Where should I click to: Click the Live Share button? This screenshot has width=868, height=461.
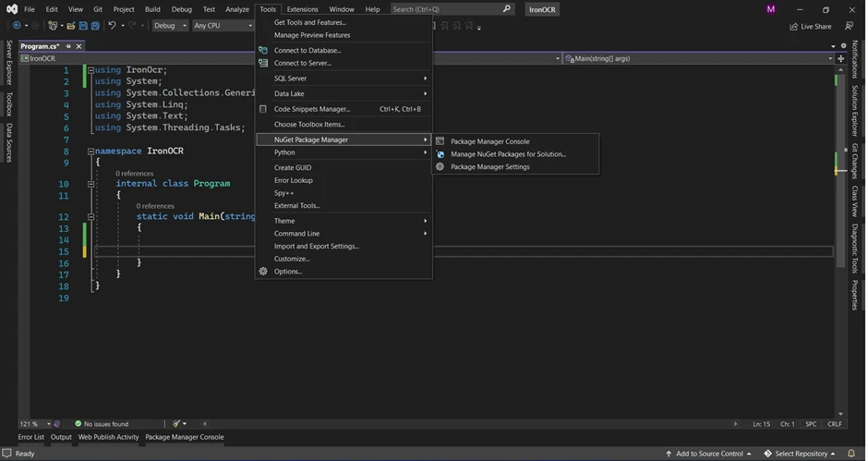[x=811, y=26]
